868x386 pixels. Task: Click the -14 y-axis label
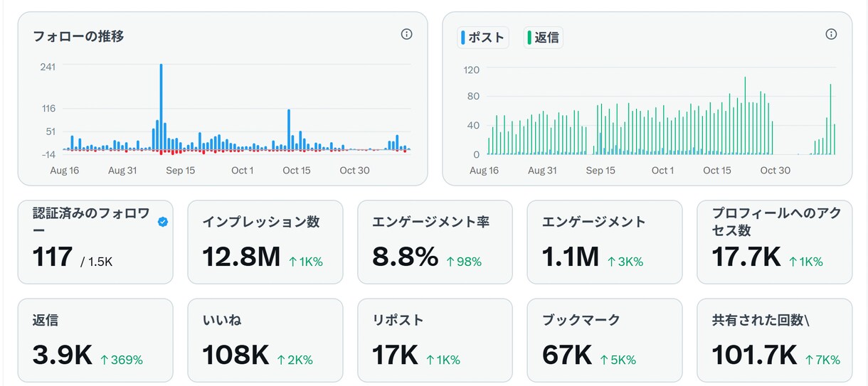[48, 154]
